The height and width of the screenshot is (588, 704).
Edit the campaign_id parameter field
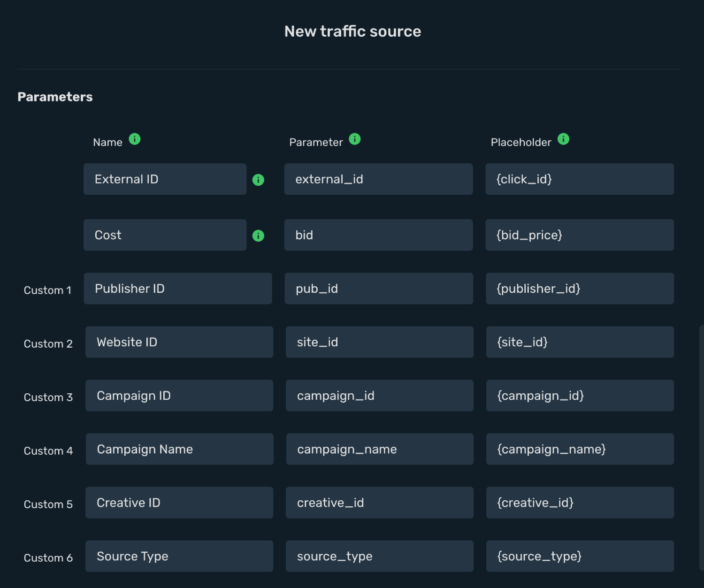[380, 395]
